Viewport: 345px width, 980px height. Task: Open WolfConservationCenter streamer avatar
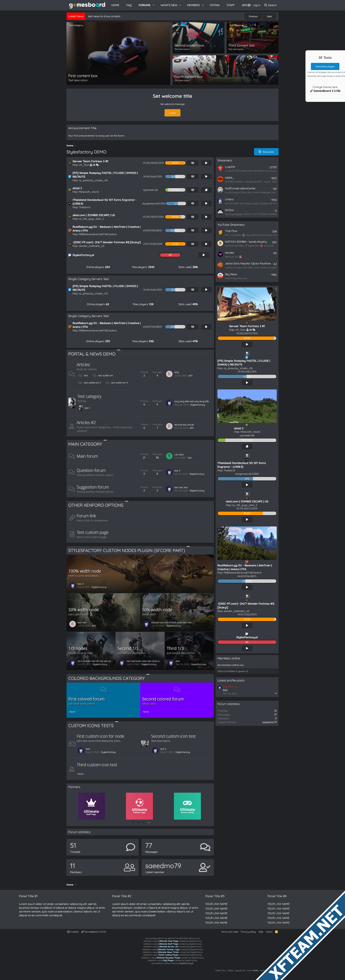[x=220, y=190]
